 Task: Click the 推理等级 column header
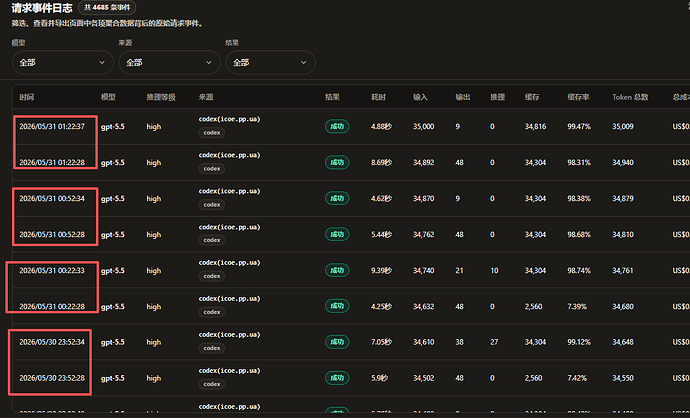(161, 97)
